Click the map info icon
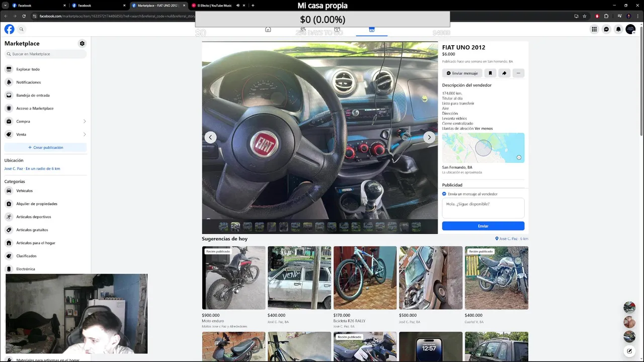The width and height of the screenshot is (644, 362). coord(519,157)
